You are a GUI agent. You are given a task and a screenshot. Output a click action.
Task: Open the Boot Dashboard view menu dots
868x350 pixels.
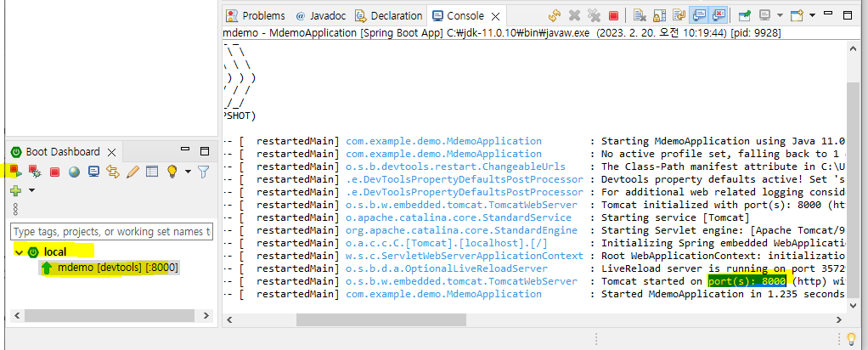15,209
